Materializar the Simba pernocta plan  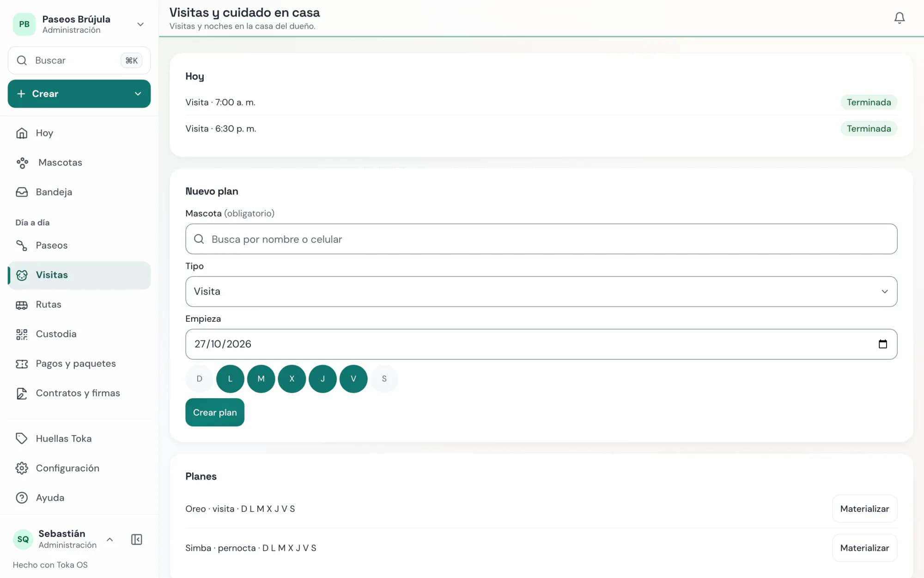click(x=864, y=548)
